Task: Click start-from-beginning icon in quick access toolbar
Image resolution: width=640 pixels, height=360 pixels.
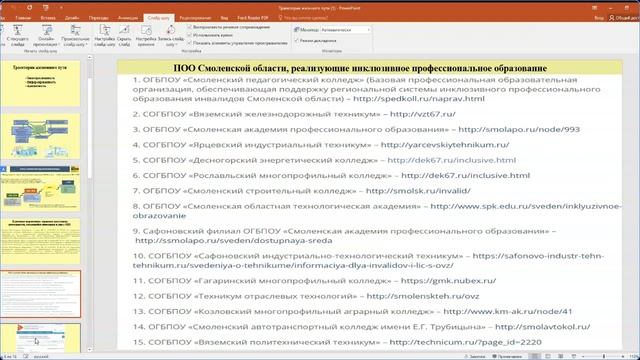Action: pos(46,7)
